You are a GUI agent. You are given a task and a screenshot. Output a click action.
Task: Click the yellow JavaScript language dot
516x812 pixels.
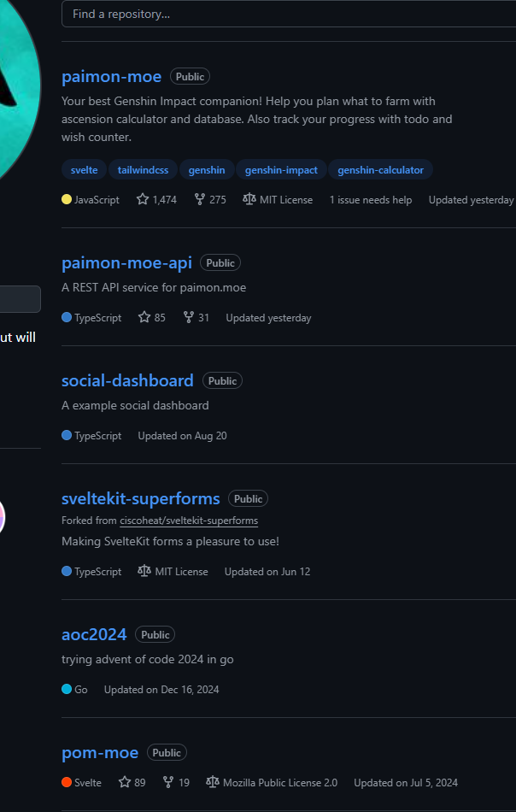click(x=67, y=199)
